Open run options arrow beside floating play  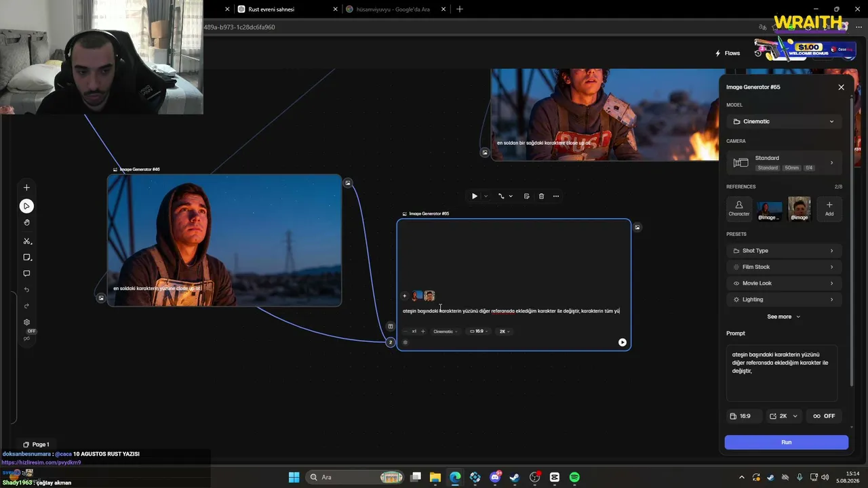[486, 197]
